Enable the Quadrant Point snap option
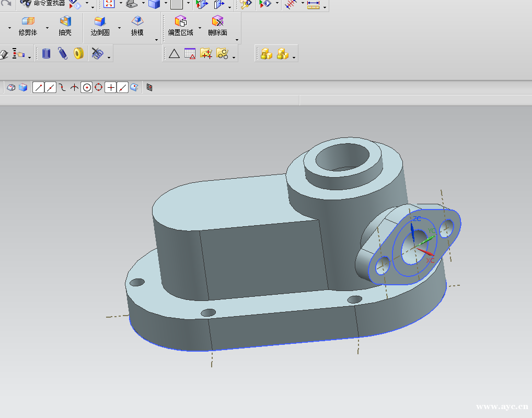The image size is (532, 418). 98,88
